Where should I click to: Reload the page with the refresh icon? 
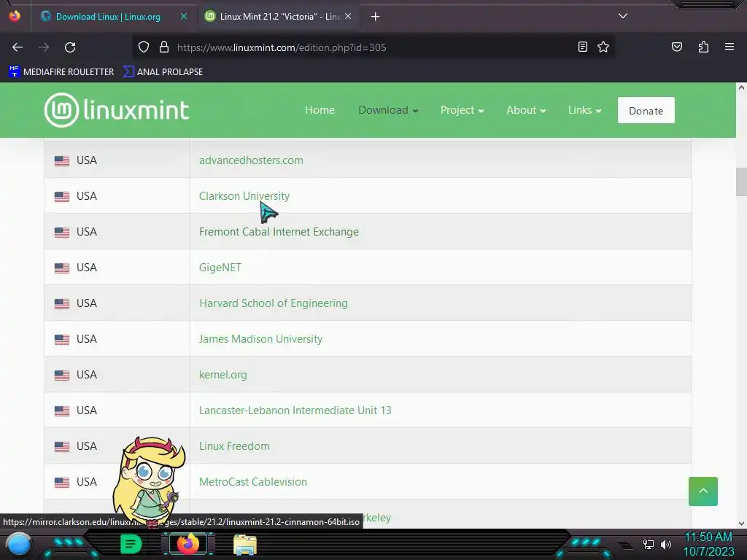pyautogui.click(x=70, y=47)
